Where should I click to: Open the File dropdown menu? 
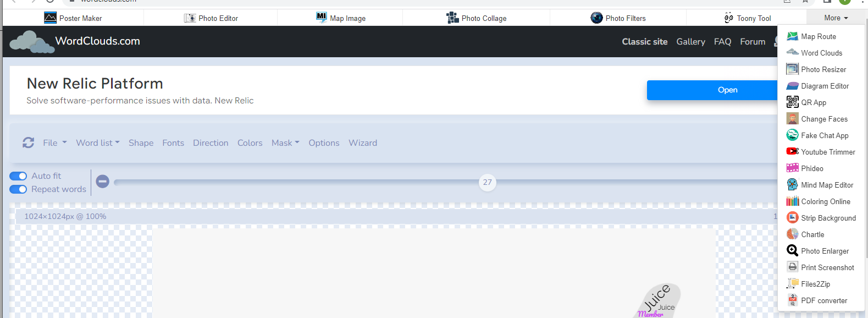pos(55,143)
